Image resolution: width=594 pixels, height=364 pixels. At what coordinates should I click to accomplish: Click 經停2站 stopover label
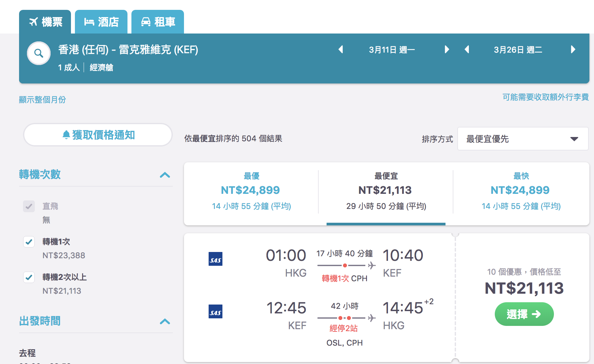point(343,328)
